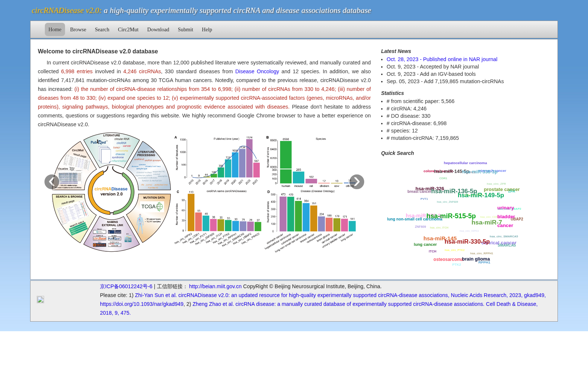588x368 pixels.
Task: Select 'hsa_circ_SMARCA5' in word cloud
Action: point(504,237)
